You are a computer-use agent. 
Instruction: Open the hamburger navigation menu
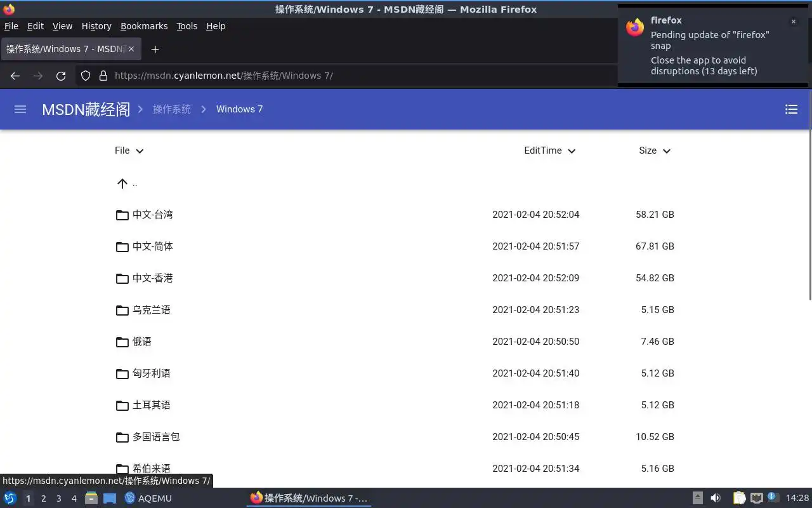pyautogui.click(x=20, y=109)
